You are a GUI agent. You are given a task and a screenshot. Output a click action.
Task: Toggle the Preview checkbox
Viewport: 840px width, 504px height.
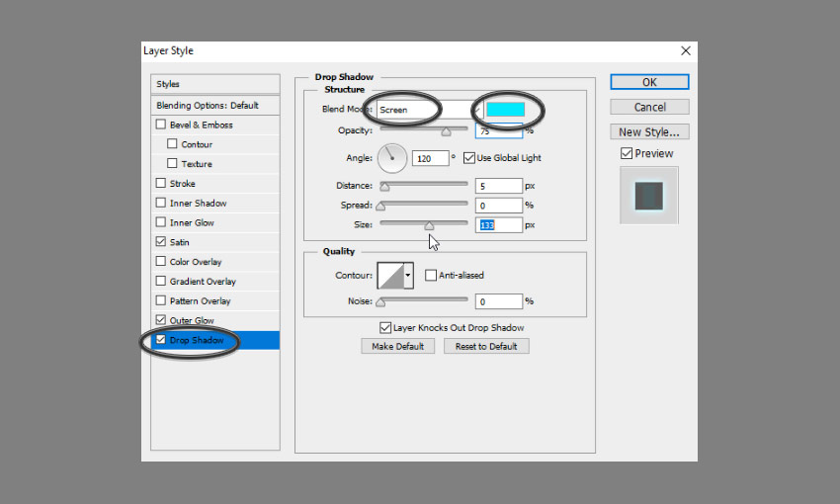pyautogui.click(x=627, y=154)
